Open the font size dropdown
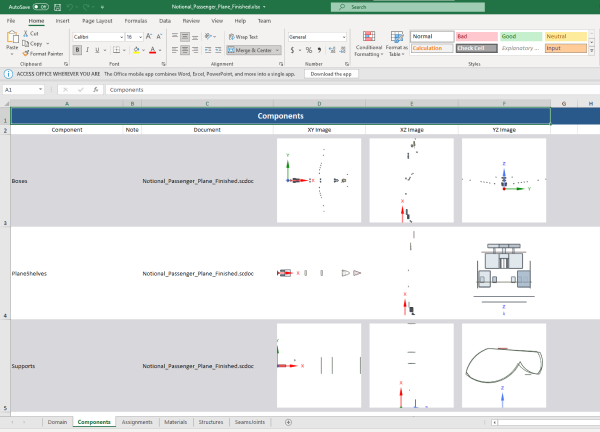 tap(140, 37)
